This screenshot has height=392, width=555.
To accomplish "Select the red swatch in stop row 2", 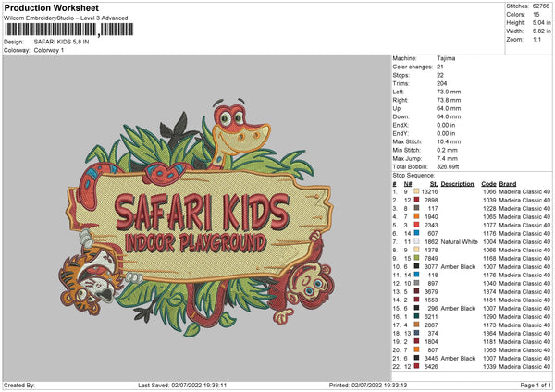I will [x=416, y=200].
